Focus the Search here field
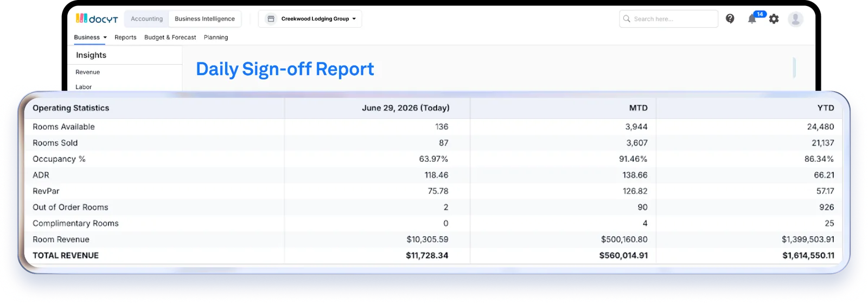Image resolution: width=868 pixels, height=303 pixels. click(x=668, y=19)
